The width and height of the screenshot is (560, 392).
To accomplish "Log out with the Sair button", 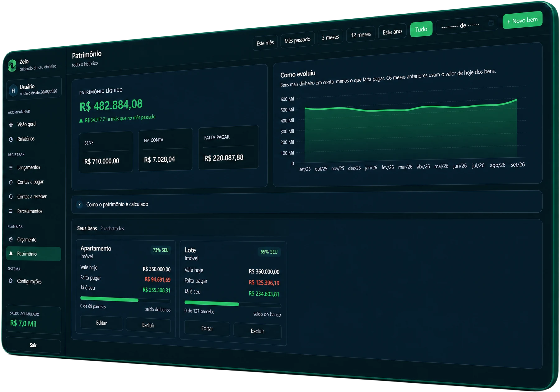I will tap(33, 345).
